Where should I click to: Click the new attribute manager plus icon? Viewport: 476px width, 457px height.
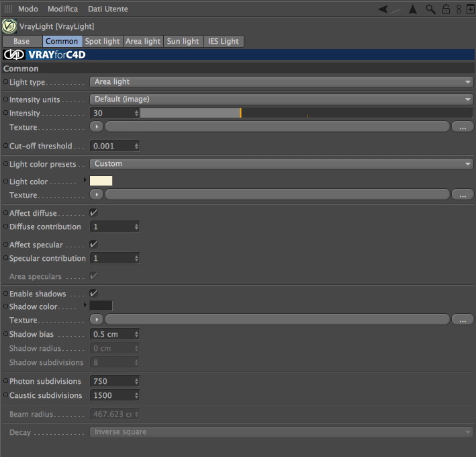click(470, 9)
